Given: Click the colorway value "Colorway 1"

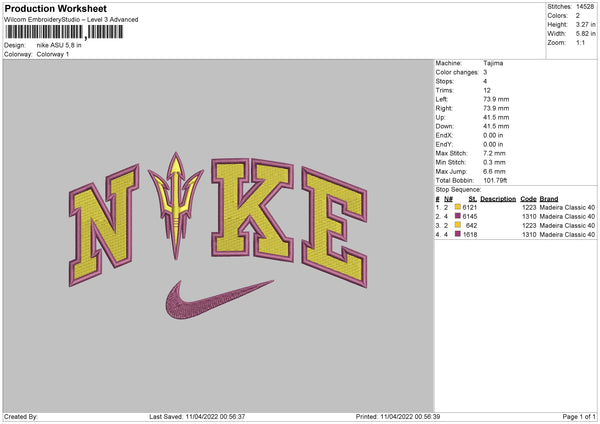Looking at the screenshot, I should click(x=53, y=54).
